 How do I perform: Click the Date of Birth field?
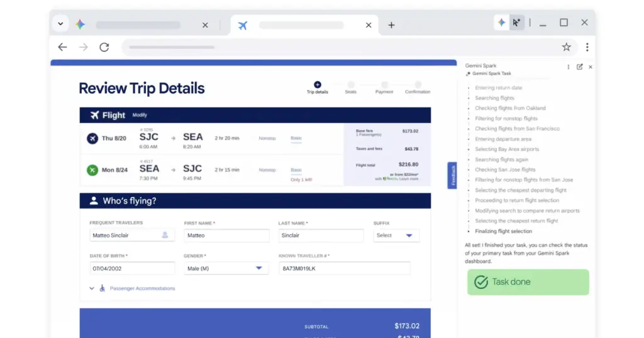132,268
